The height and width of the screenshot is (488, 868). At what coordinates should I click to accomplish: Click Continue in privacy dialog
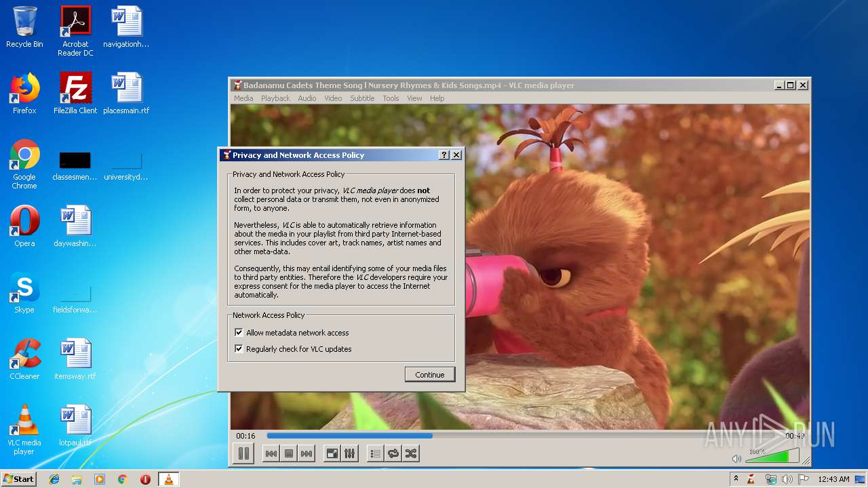(x=430, y=375)
